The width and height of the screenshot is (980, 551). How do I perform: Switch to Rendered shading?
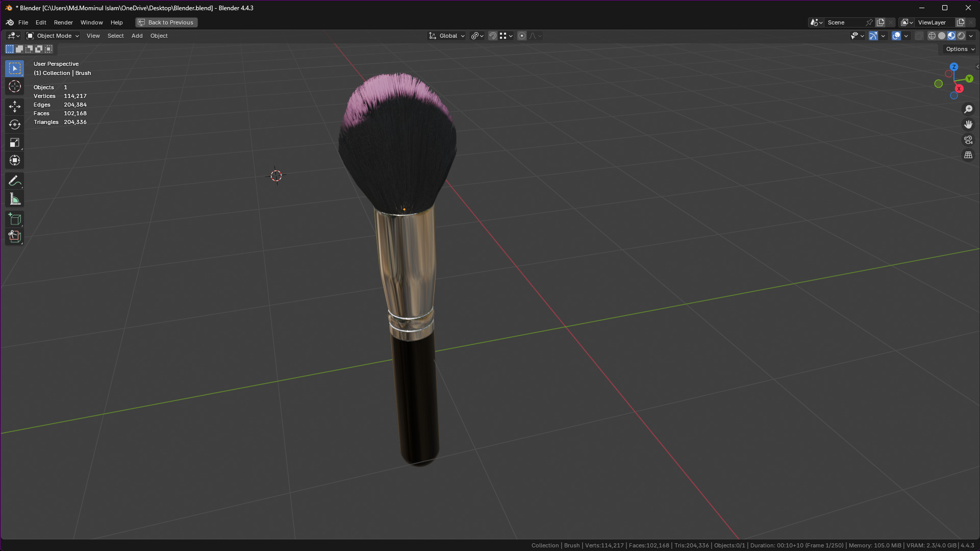961,36
